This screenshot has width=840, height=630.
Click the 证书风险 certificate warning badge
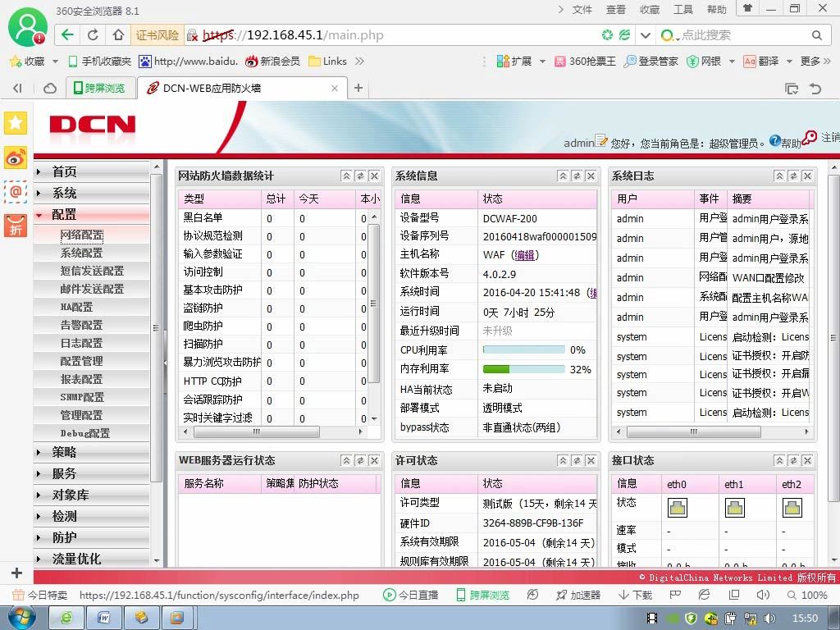tap(157, 35)
